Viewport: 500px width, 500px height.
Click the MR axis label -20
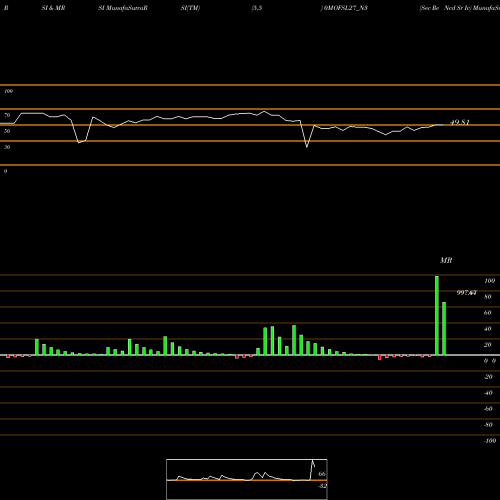[x=488, y=377]
